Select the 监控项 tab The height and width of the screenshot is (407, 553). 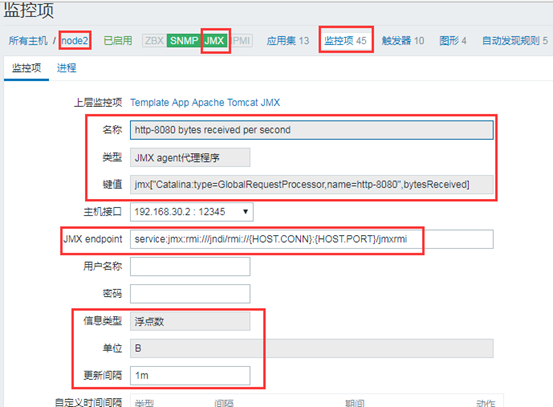click(26, 68)
